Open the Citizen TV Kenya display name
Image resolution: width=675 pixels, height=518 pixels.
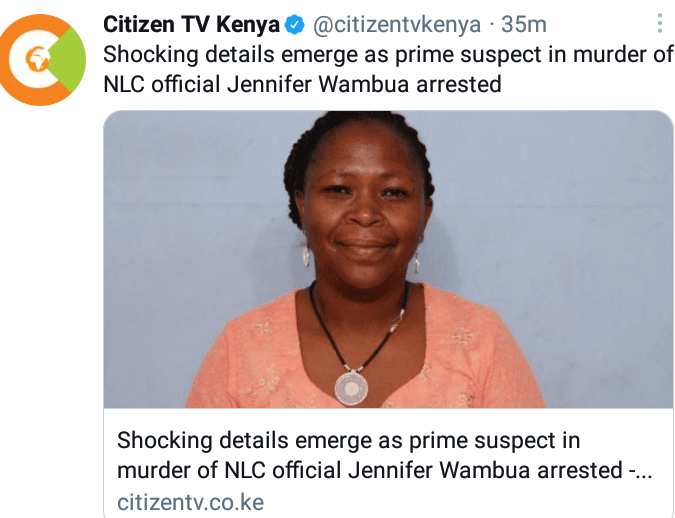coord(192,24)
